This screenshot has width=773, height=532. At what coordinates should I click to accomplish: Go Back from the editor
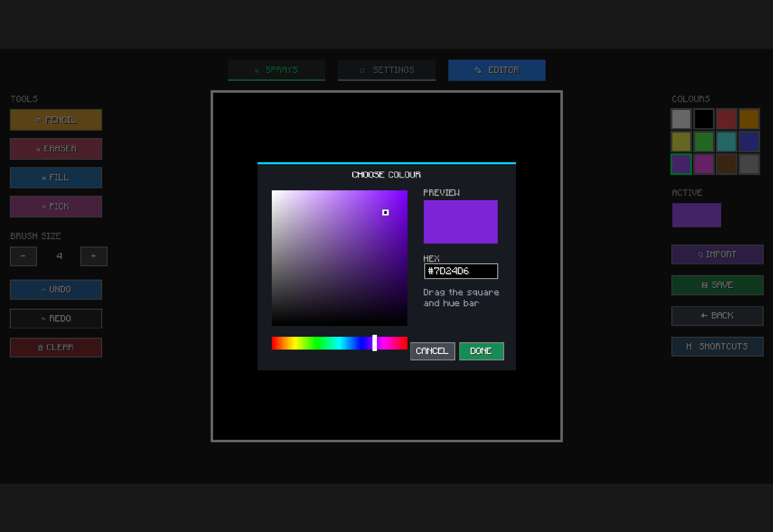click(x=717, y=316)
